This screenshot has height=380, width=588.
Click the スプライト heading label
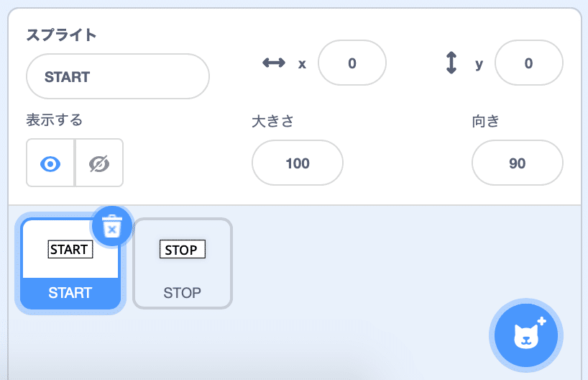pyautogui.click(x=61, y=35)
